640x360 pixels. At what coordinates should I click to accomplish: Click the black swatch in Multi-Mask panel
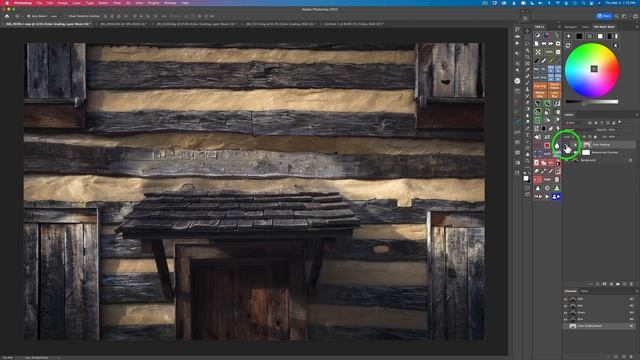(579, 36)
